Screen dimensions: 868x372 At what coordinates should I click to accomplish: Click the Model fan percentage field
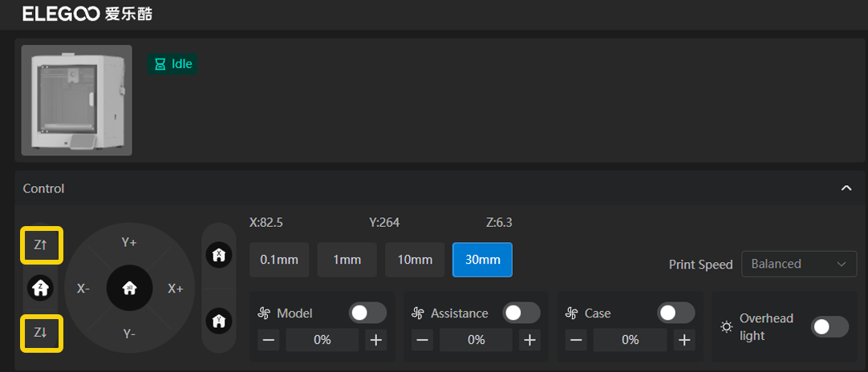pyautogui.click(x=322, y=340)
